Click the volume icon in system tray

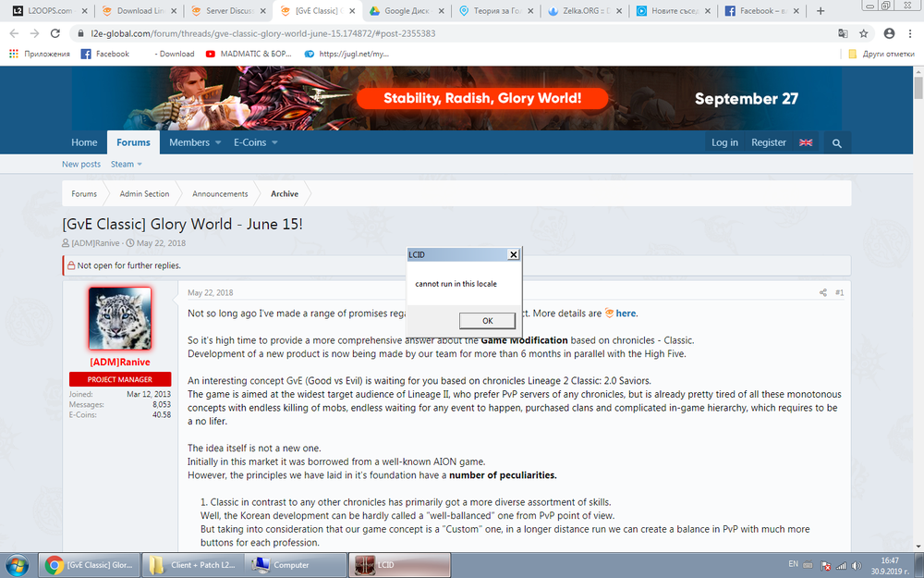pyautogui.click(x=855, y=565)
